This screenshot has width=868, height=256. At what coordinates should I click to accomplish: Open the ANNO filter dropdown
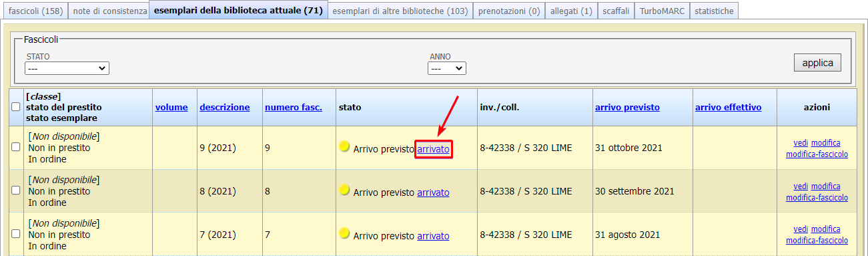447,68
